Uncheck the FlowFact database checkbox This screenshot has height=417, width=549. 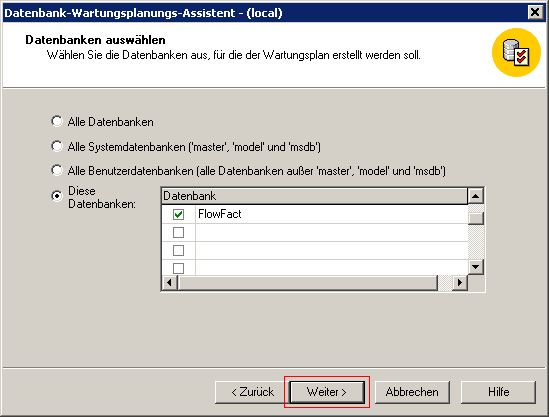tap(179, 214)
